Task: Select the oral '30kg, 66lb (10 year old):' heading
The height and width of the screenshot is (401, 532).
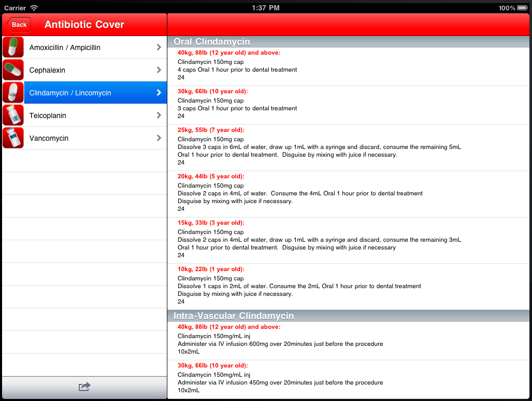Action: pos(213,91)
